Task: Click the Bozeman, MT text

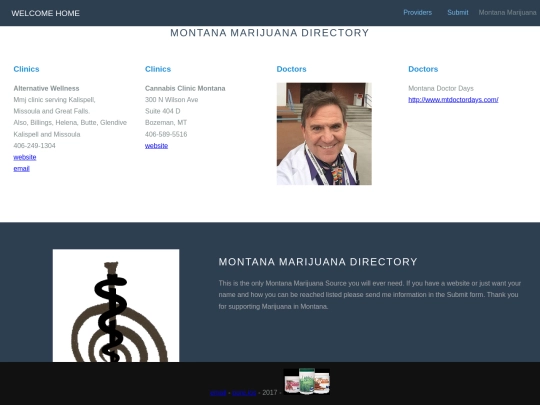Action: pos(166,122)
